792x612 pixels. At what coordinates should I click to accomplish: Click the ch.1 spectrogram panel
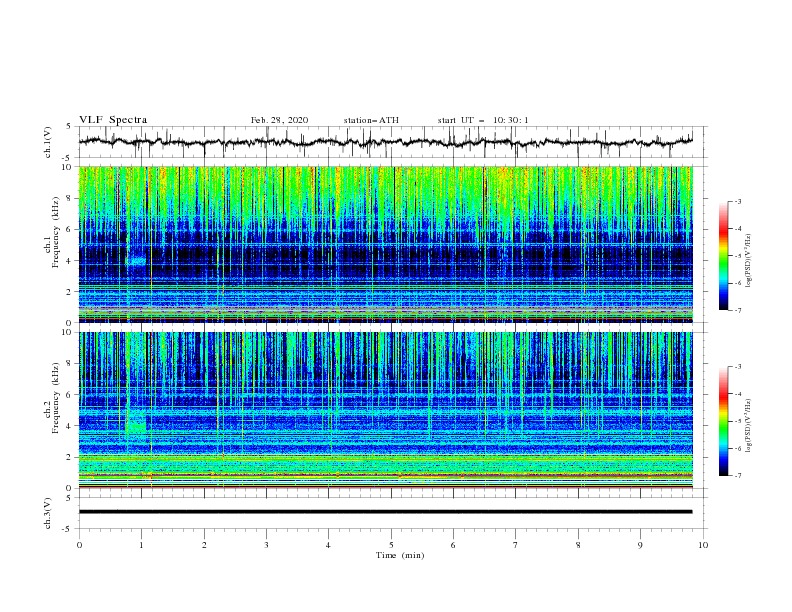pyautogui.click(x=385, y=244)
